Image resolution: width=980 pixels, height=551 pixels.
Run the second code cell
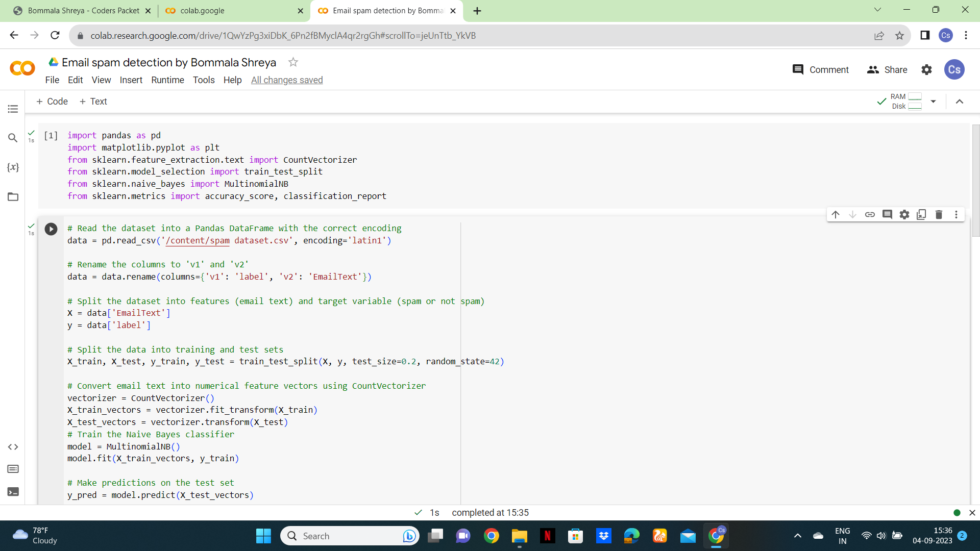click(x=51, y=229)
